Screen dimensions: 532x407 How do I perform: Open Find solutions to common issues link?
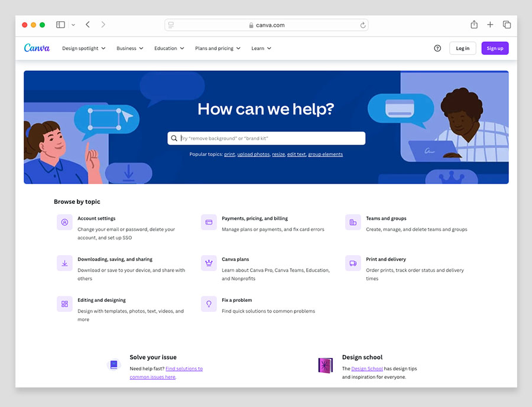point(166,373)
